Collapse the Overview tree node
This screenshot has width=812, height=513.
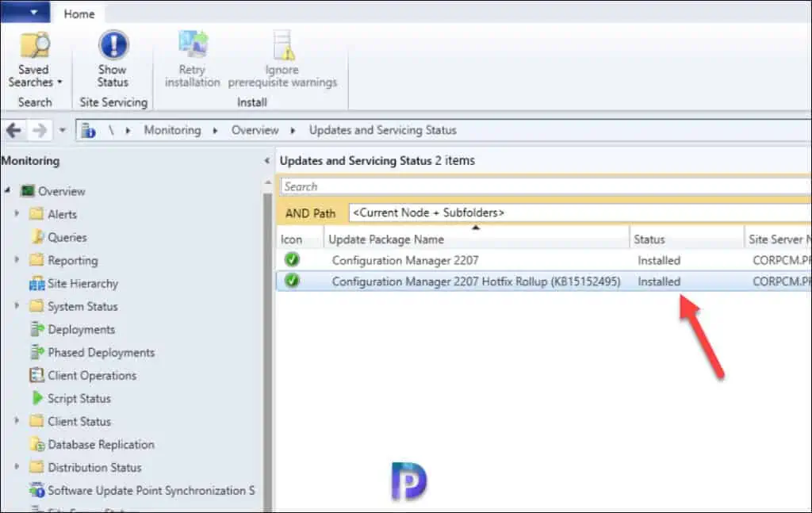pos(7,191)
